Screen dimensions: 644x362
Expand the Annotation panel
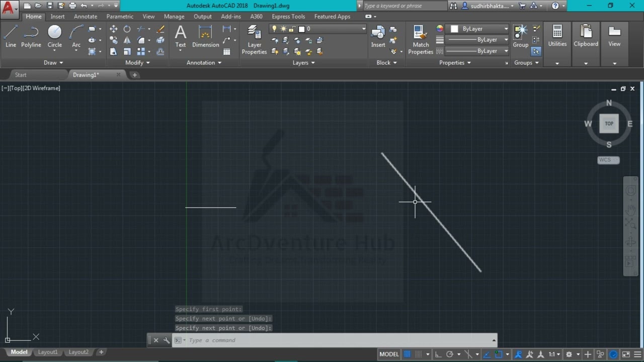[204, 63]
